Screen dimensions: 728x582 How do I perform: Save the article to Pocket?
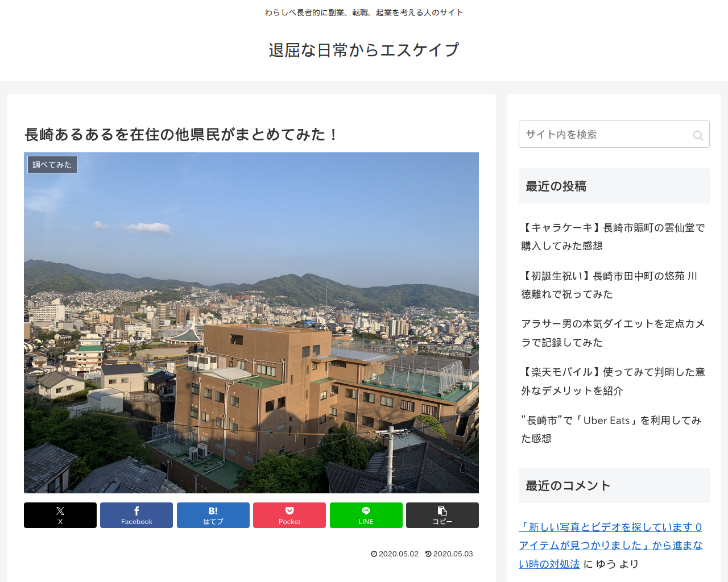(x=289, y=515)
